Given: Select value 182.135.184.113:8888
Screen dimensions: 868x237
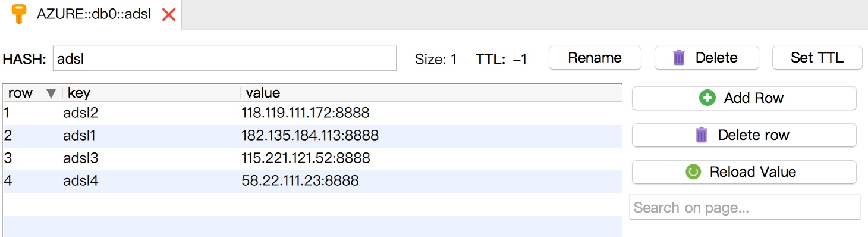Looking at the screenshot, I should click(310, 136).
